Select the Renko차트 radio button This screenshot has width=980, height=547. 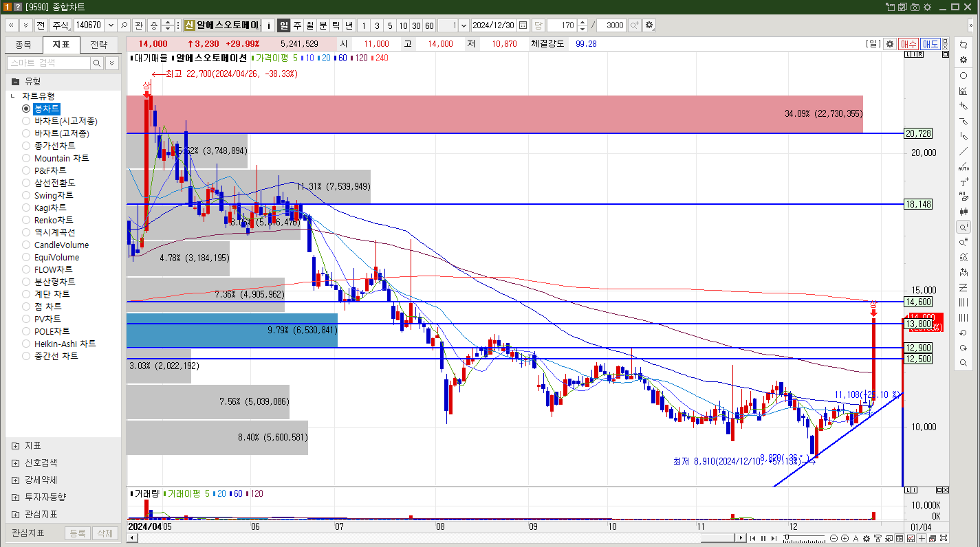(26, 220)
